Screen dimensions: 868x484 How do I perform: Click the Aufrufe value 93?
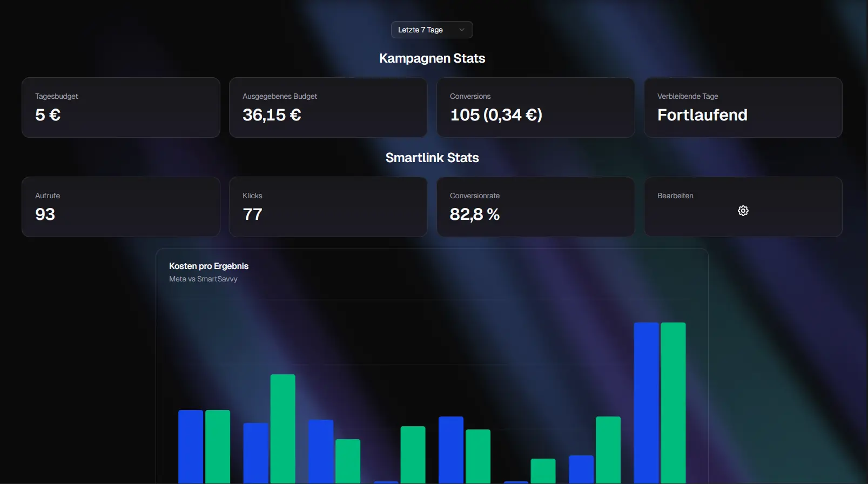pyautogui.click(x=45, y=214)
